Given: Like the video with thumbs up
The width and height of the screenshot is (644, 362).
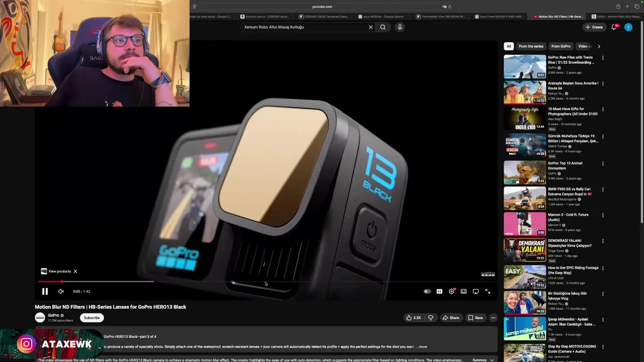Looking at the screenshot, I should click(414, 318).
